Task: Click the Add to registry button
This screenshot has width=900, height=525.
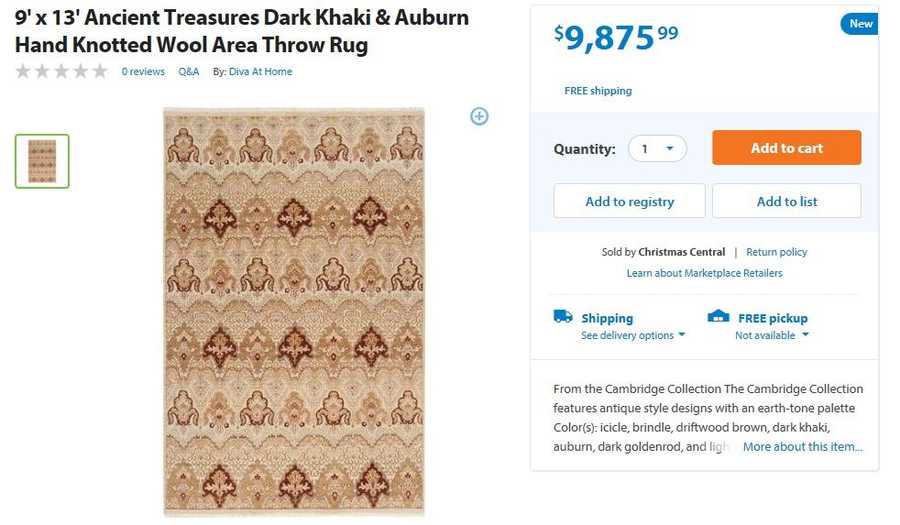Action: pyautogui.click(x=629, y=201)
